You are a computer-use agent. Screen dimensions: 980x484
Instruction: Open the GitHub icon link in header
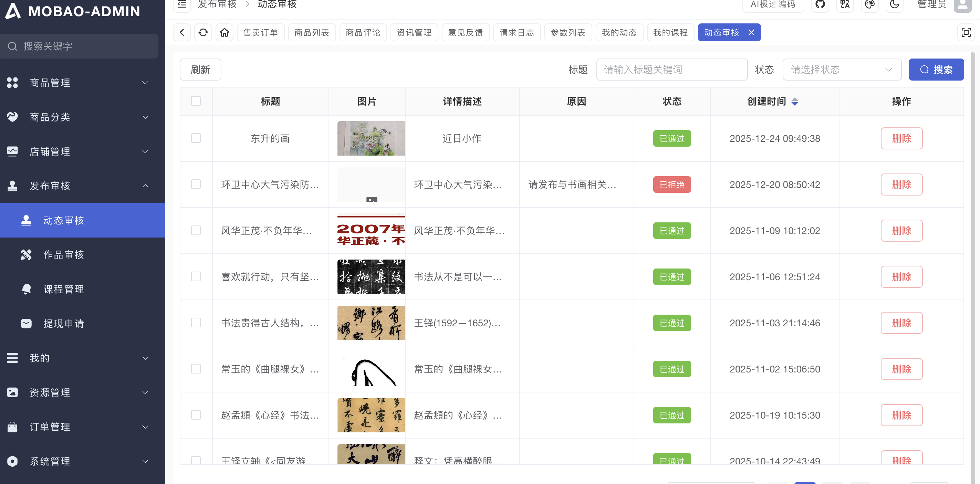point(820,4)
